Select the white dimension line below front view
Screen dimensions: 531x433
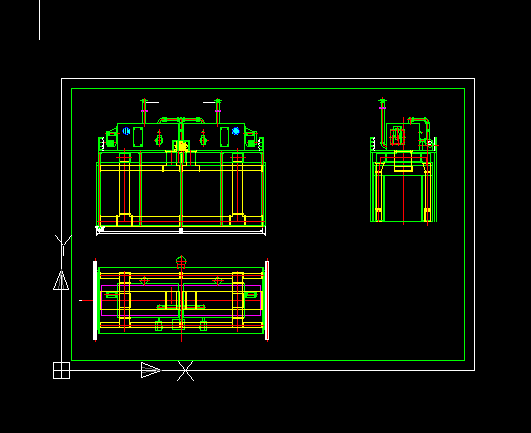pos(181,231)
